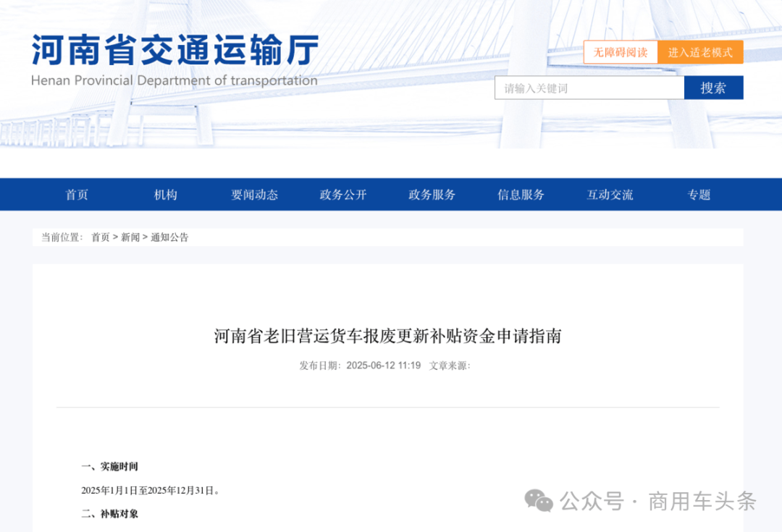Viewport: 782px width, 532px height.
Task: Open 无障碍阅读 accessibility mode
Action: click(x=621, y=52)
